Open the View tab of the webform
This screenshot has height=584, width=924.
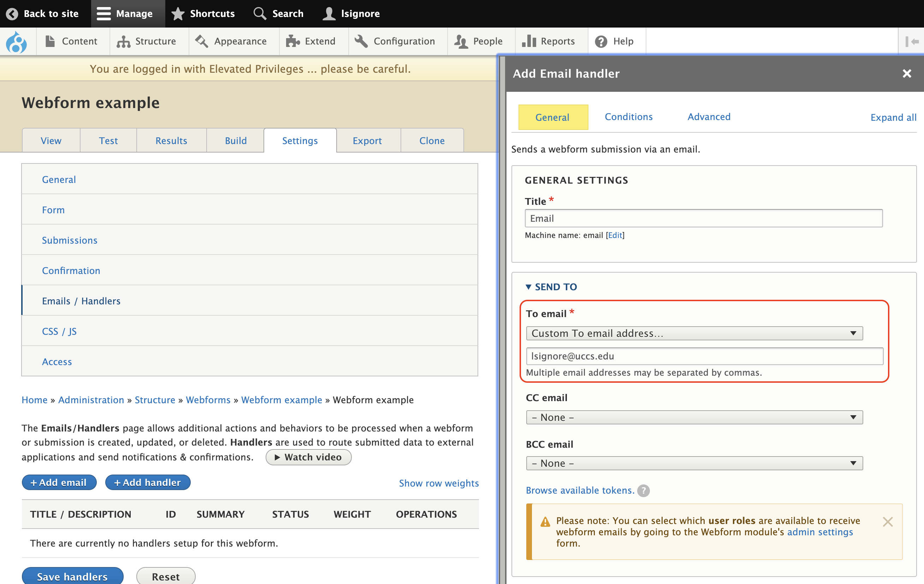51,141
